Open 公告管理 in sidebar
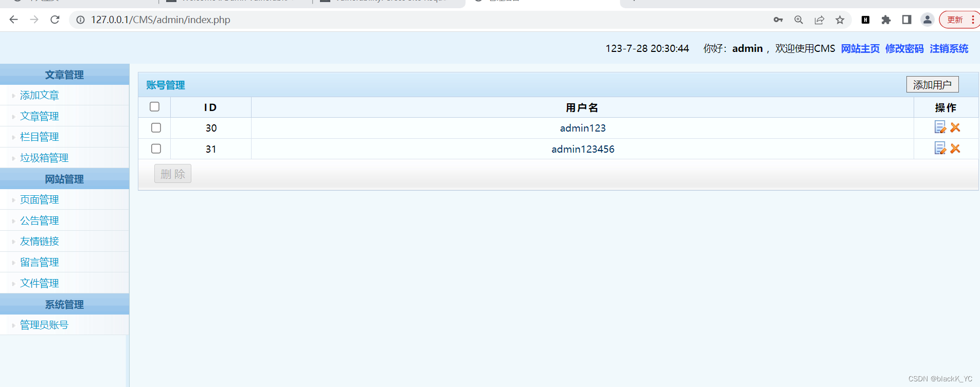This screenshot has height=387, width=980. [40, 220]
